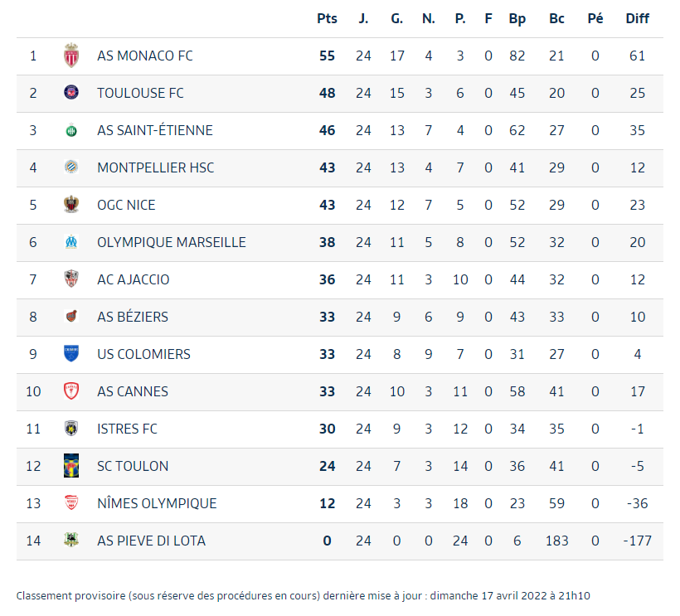680x616 pixels.
Task: Click the Bp column header
Action: point(517,19)
